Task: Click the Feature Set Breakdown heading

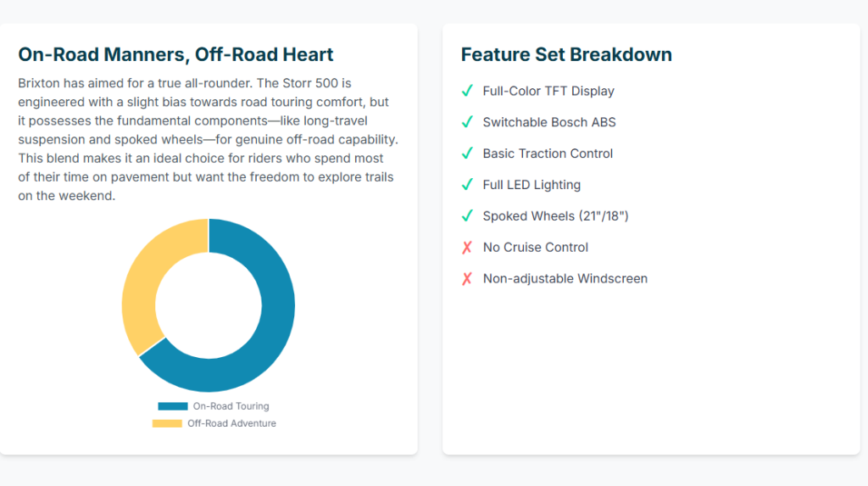Action: pos(566,54)
